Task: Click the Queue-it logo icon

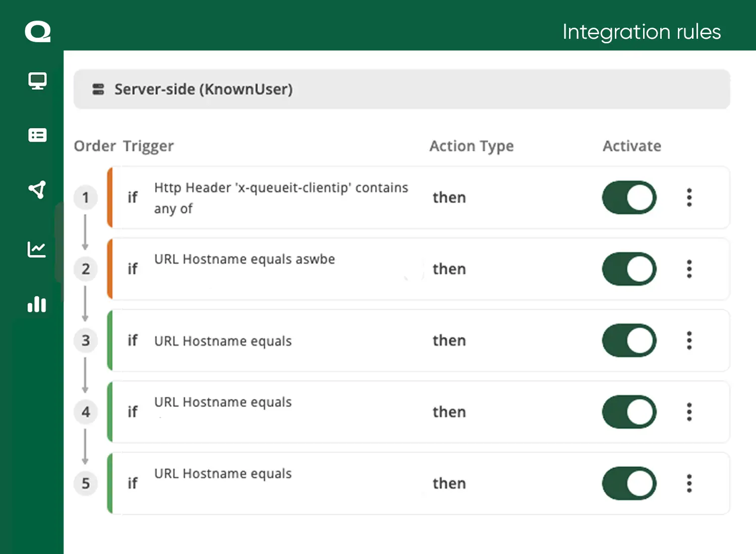Action: (38, 32)
